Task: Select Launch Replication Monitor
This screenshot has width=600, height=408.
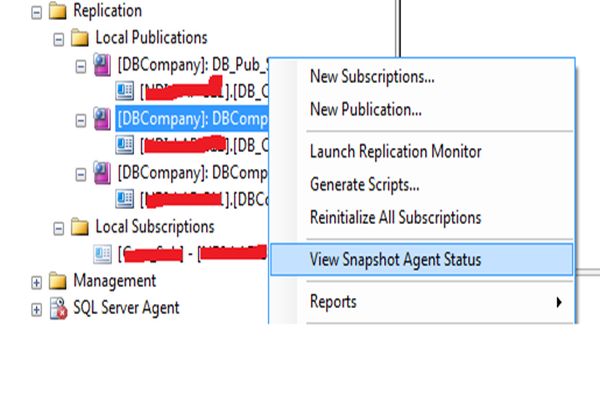Action: (x=422, y=152)
